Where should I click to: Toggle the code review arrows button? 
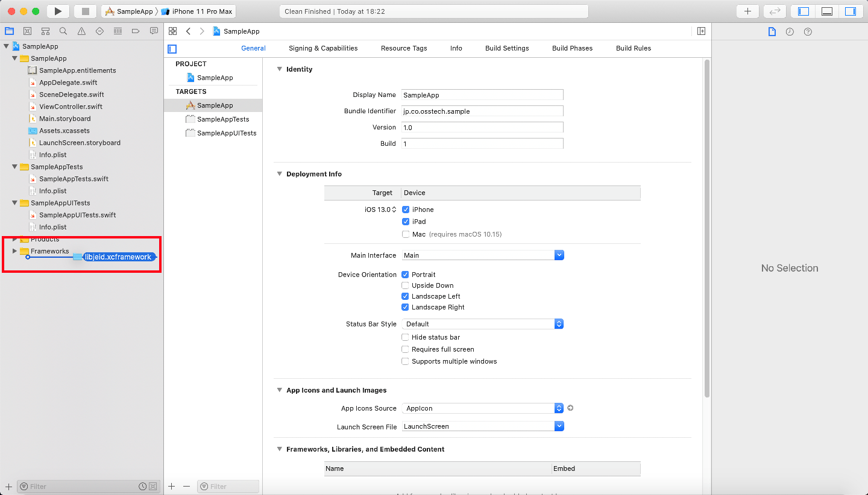[x=775, y=11]
